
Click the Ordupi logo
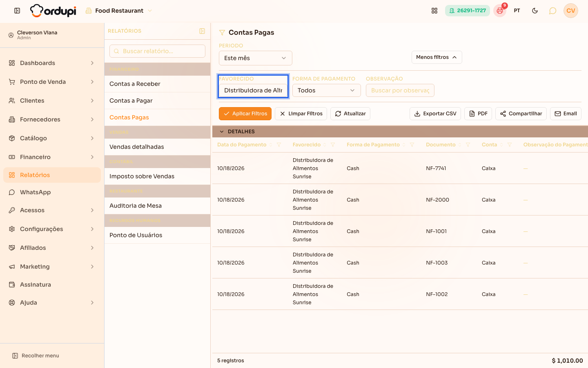tap(53, 11)
